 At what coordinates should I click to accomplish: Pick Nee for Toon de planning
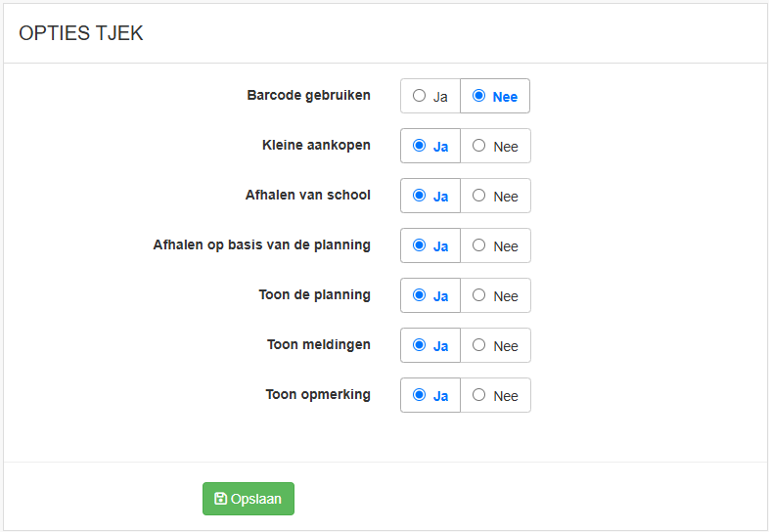click(x=495, y=295)
